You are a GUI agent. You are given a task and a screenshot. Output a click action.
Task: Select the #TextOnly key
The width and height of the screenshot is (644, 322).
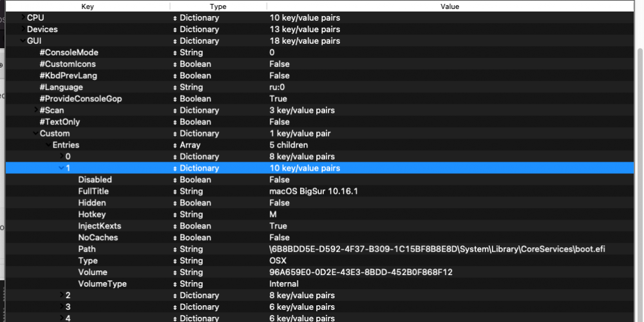click(x=59, y=122)
